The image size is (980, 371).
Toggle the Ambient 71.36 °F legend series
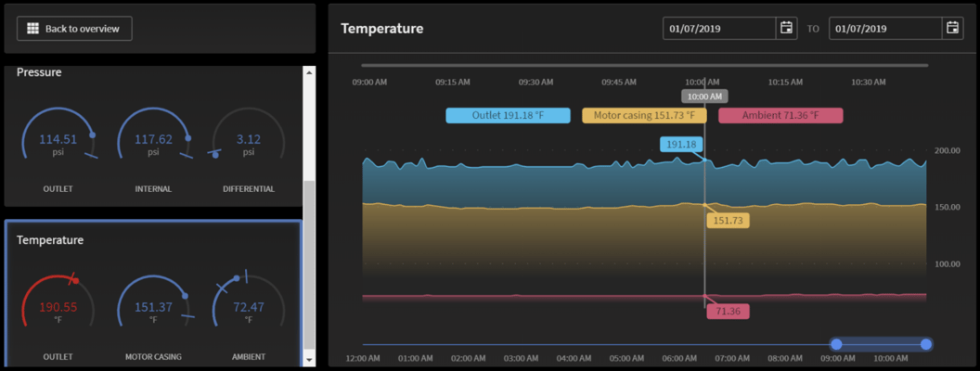(780, 116)
